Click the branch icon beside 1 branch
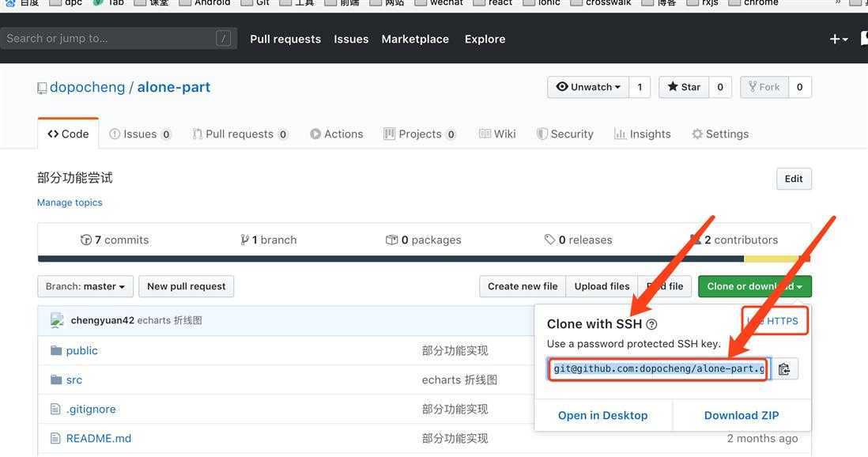Screen dimensions: 868x457 tap(245, 240)
